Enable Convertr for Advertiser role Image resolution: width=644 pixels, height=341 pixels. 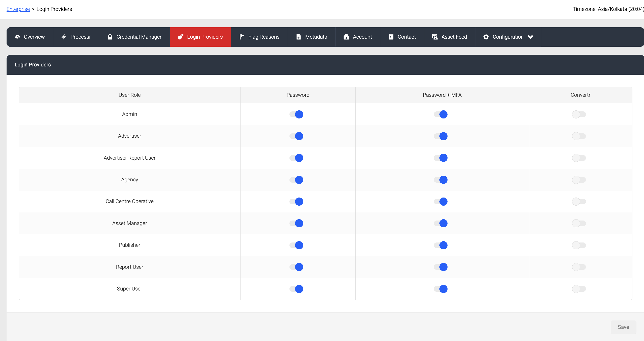[x=579, y=136]
